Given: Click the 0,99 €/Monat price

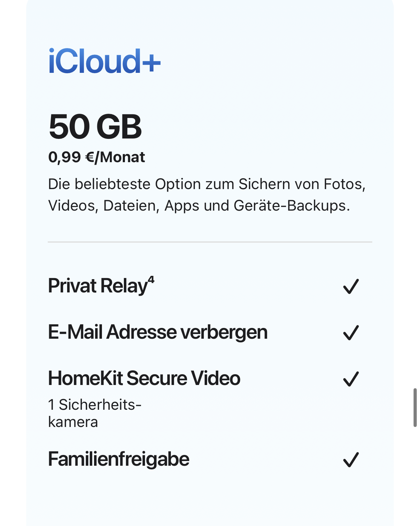Looking at the screenshot, I should [x=97, y=157].
